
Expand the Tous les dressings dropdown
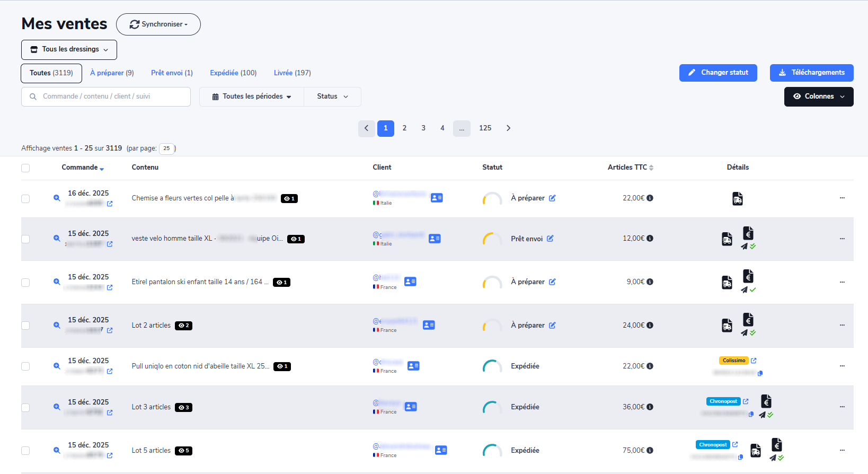[x=69, y=49]
